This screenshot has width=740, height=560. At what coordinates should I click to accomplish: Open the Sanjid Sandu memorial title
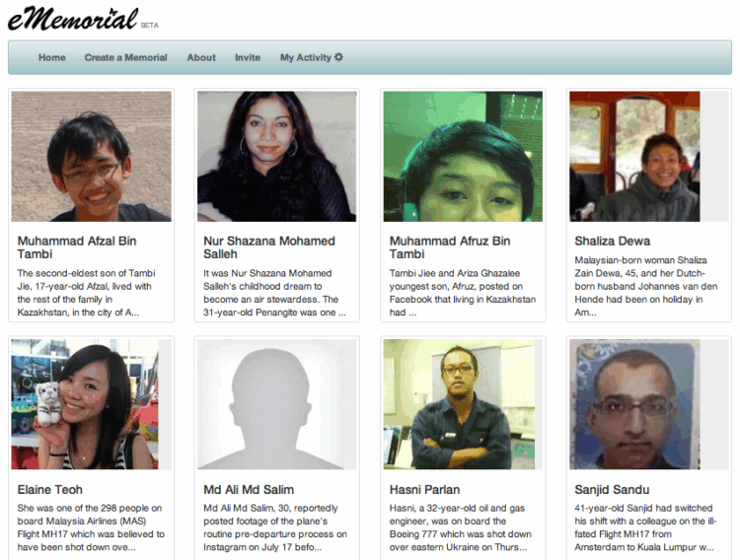pyautogui.click(x=612, y=490)
